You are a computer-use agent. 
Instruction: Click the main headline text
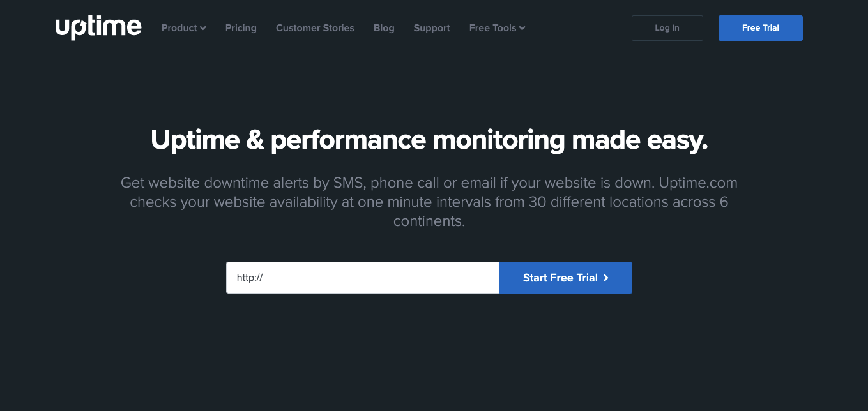[x=429, y=140]
